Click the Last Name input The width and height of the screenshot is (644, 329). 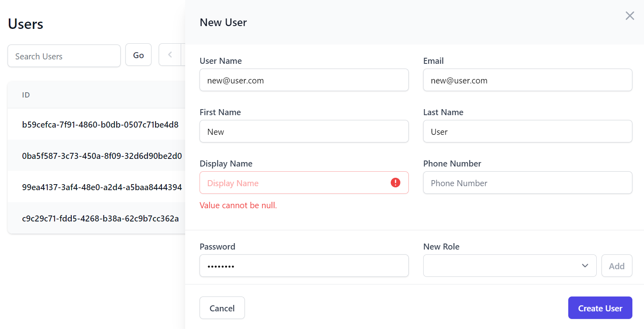click(x=527, y=131)
